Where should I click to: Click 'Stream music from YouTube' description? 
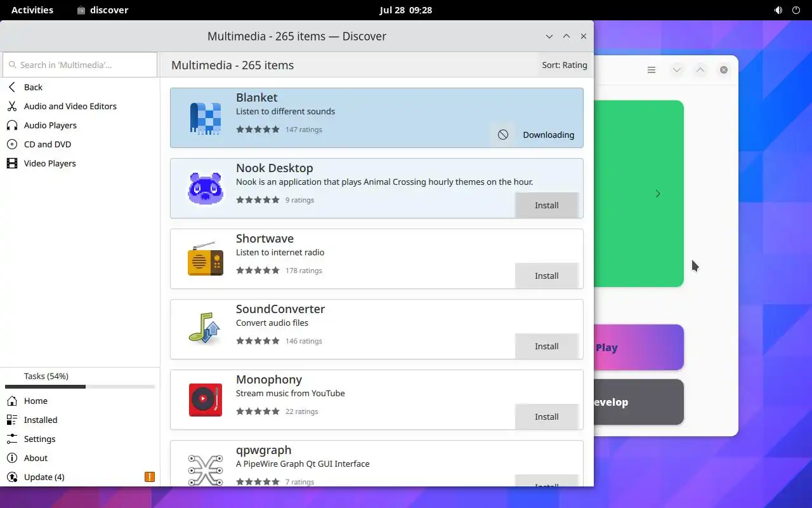coord(291,393)
